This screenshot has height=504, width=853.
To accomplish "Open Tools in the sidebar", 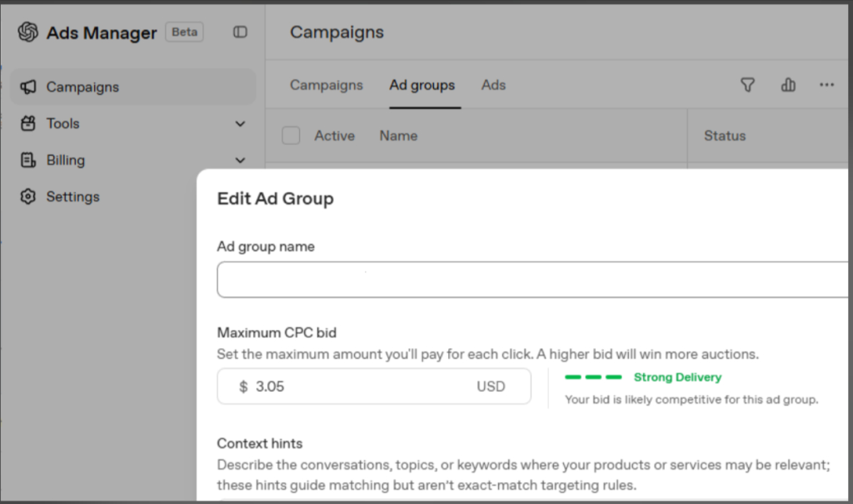I will click(132, 123).
